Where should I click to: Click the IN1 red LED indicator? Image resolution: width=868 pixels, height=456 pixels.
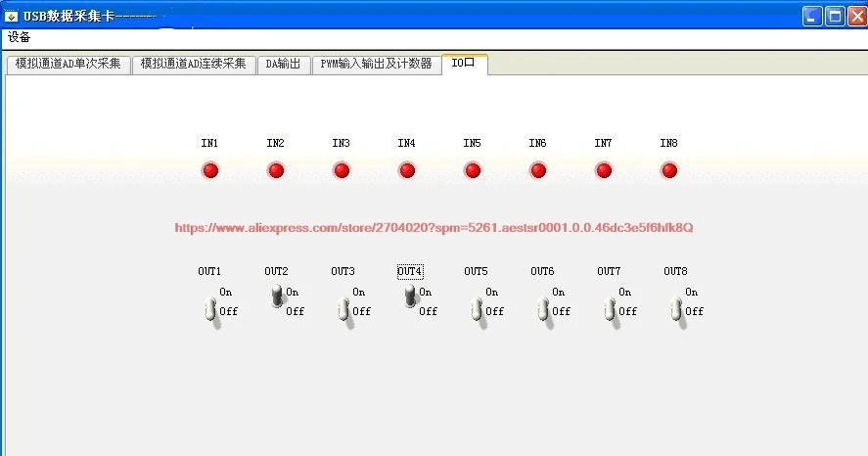(x=210, y=170)
